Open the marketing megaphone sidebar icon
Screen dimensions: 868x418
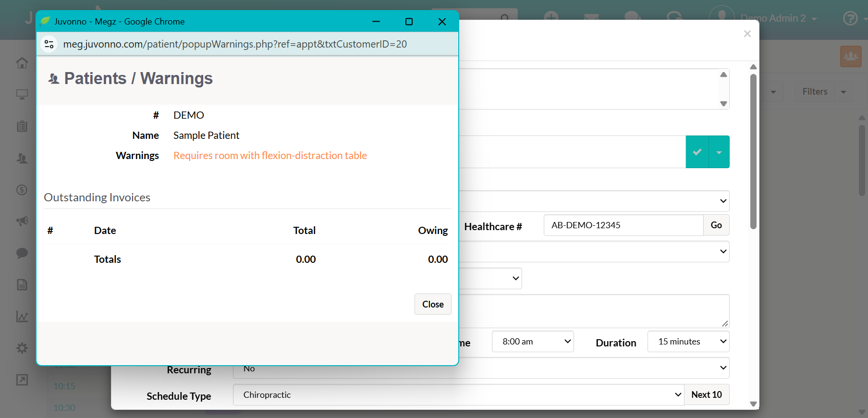(22, 221)
